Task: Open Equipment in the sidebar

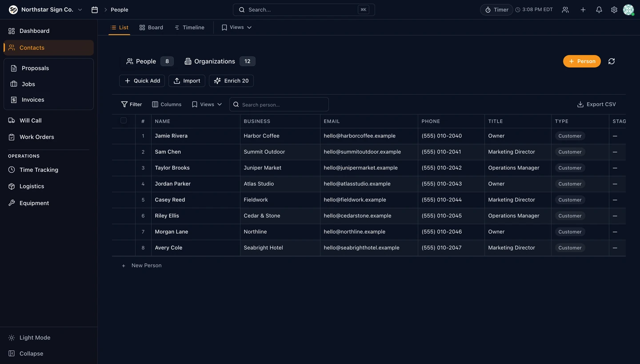Action: point(49,203)
